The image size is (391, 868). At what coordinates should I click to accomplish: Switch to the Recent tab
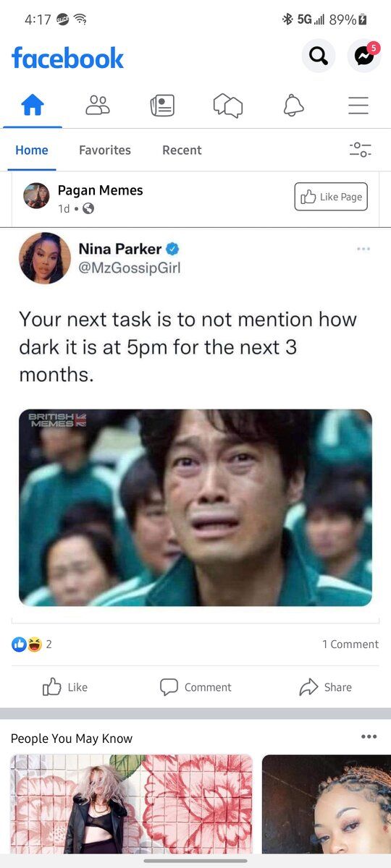tap(182, 150)
